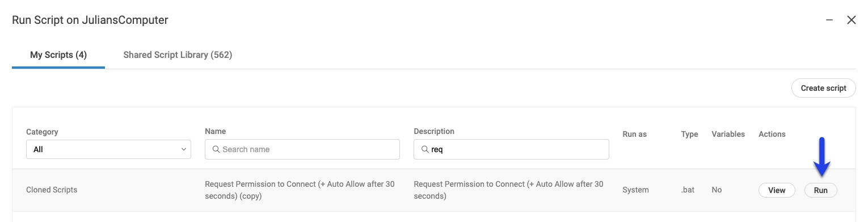The height and width of the screenshot is (222, 868).
Task: Click the script name ending in (copy)
Action: (x=300, y=190)
